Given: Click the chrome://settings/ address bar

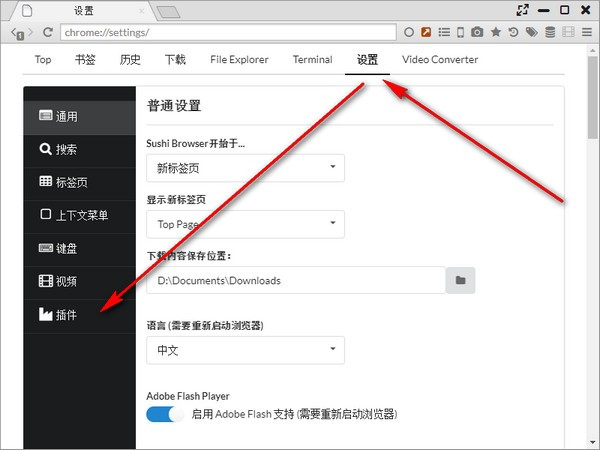Looking at the screenshot, I should (x=228, y=33).
